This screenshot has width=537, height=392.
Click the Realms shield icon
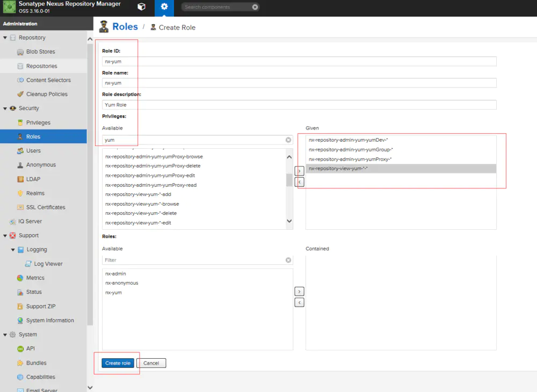click(x=20, y=193)
